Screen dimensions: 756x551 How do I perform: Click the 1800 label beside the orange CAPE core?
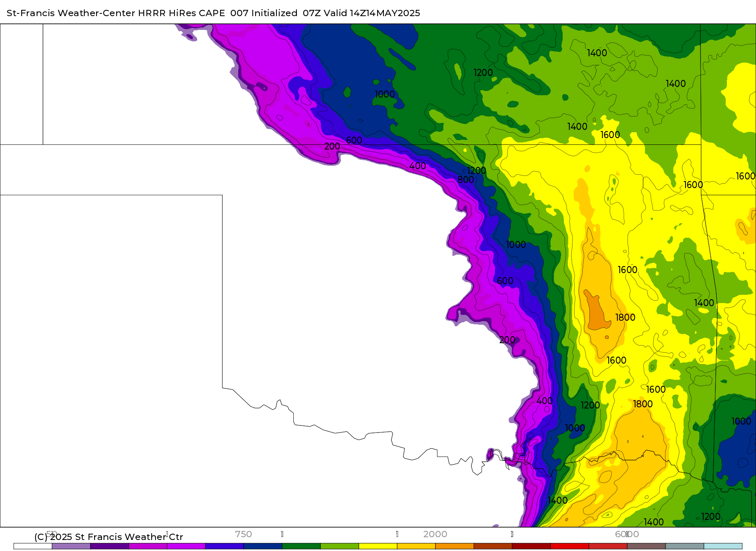[x=625, y=317]
